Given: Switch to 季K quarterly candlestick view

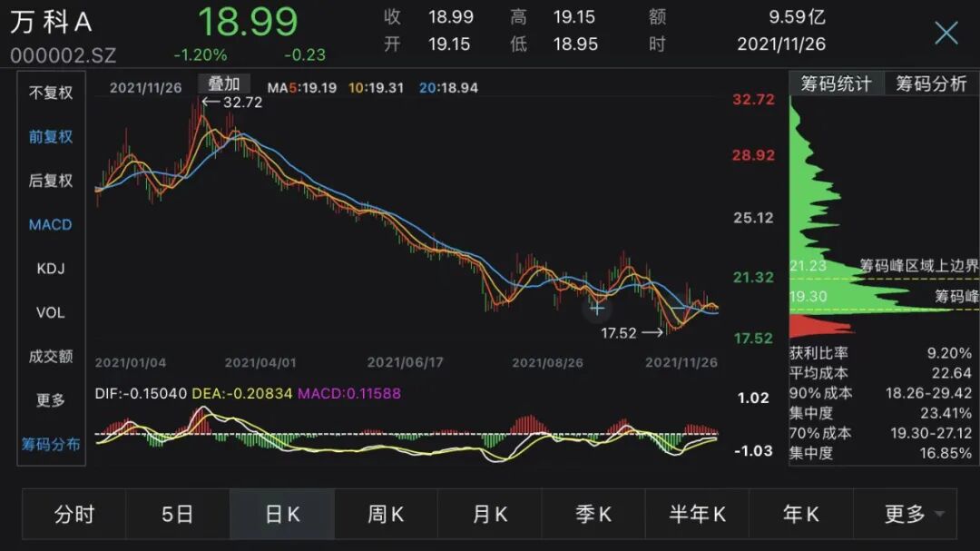Looking at the screenshot, I should [x=593, y=514].
